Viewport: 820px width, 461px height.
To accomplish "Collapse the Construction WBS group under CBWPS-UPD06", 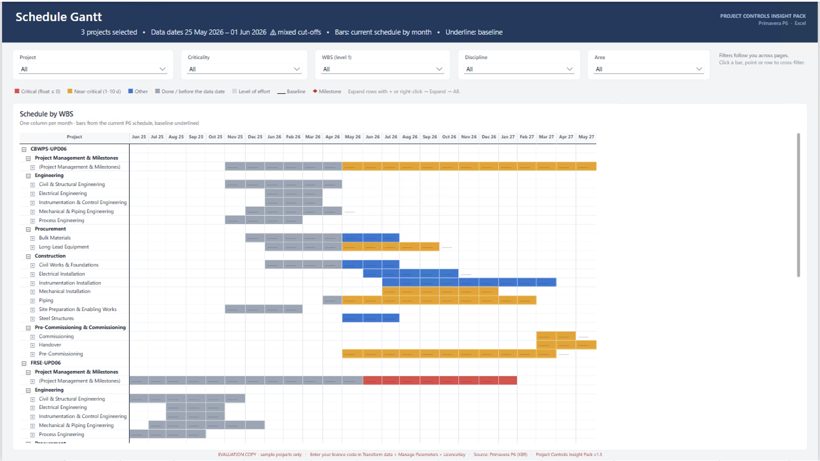I will coord(28,256).
